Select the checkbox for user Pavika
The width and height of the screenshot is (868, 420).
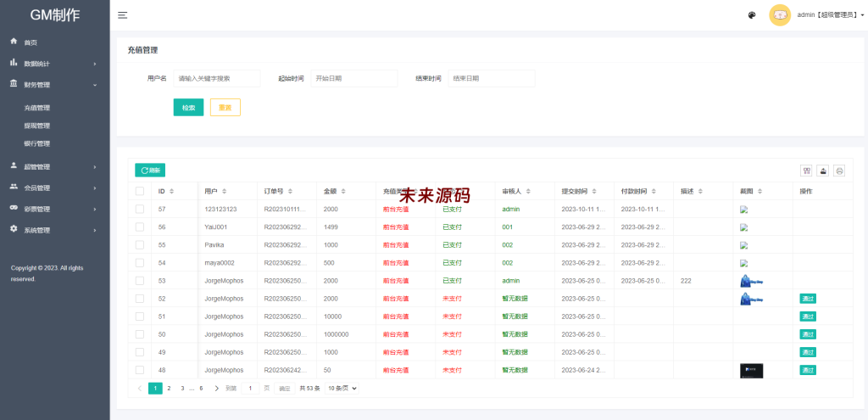pyautogui.click(x=140, y=244)
